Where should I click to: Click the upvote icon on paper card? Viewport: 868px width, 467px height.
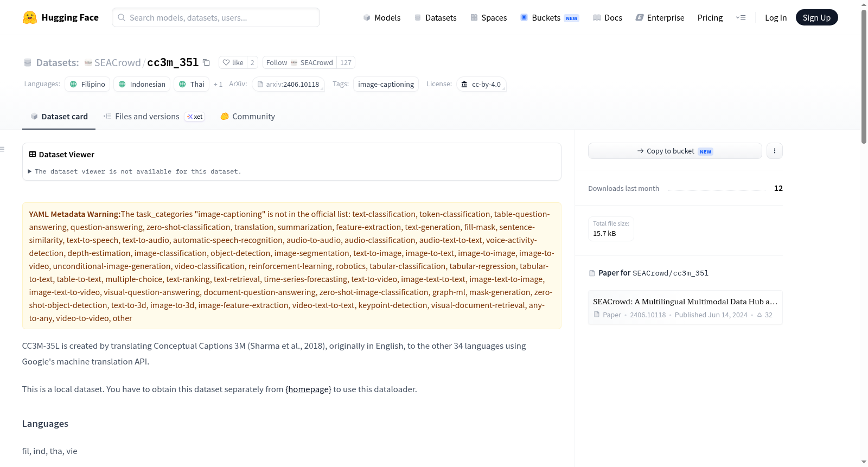point(759,315)
